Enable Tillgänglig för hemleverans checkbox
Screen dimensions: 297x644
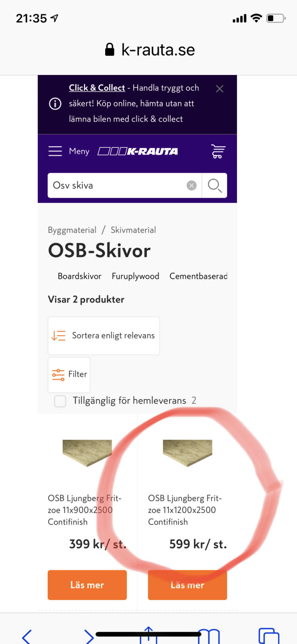click(x=60, y=401)
